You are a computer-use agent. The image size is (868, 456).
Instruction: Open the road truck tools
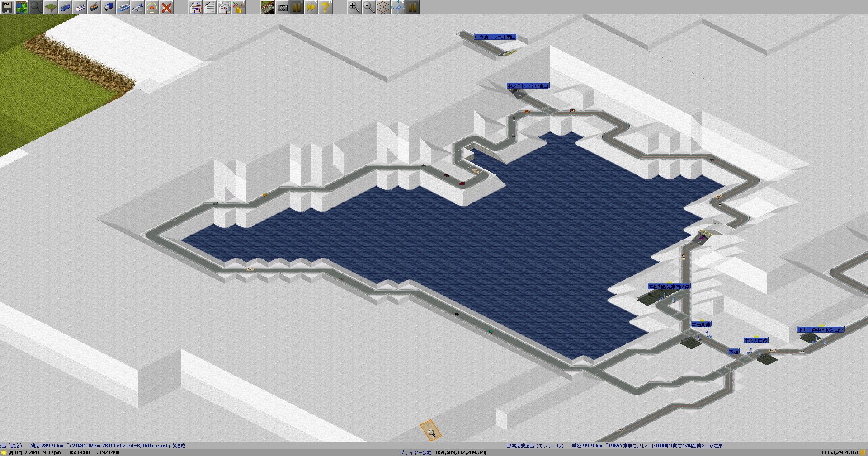coord(108,7)
